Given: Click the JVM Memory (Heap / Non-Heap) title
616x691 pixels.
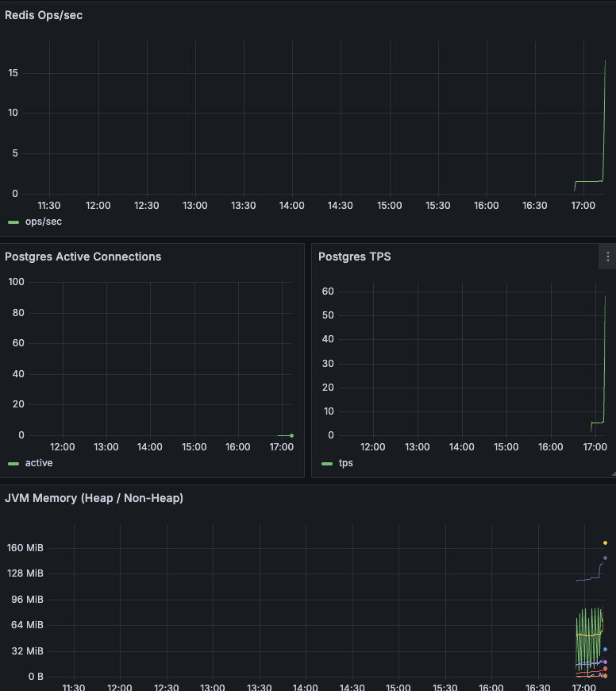Looking at the screenshot, I should pos(94,498).
